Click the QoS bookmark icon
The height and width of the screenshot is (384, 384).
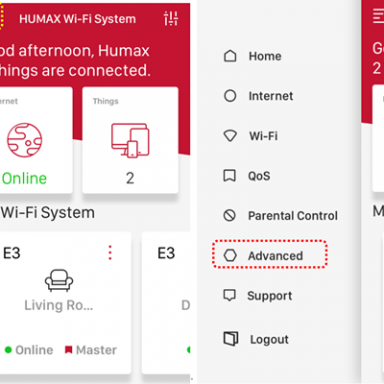click(x=229, y=176)
